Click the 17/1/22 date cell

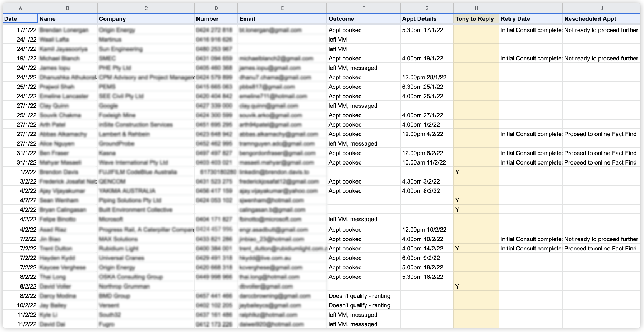(x=20, y=30)
